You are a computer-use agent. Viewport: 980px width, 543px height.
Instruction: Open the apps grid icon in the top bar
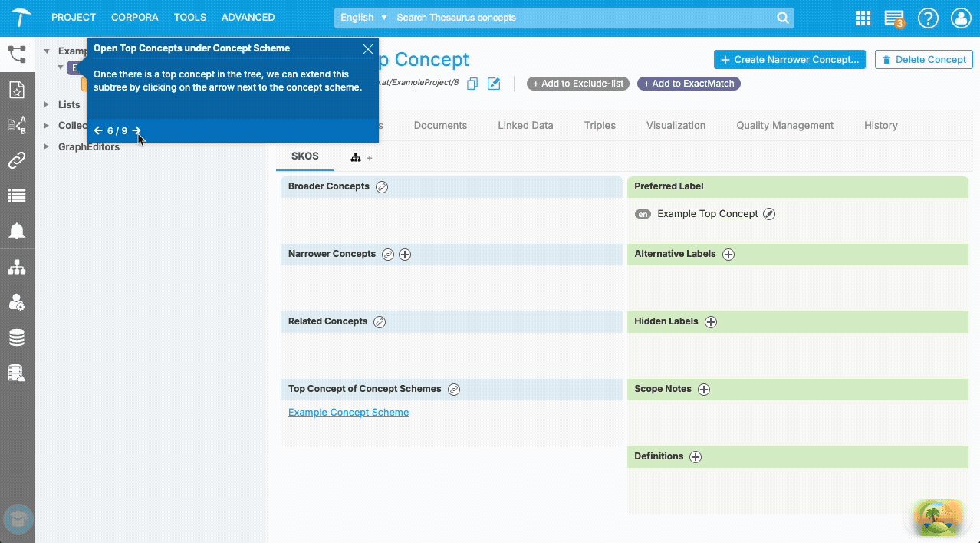click(862, 17)
